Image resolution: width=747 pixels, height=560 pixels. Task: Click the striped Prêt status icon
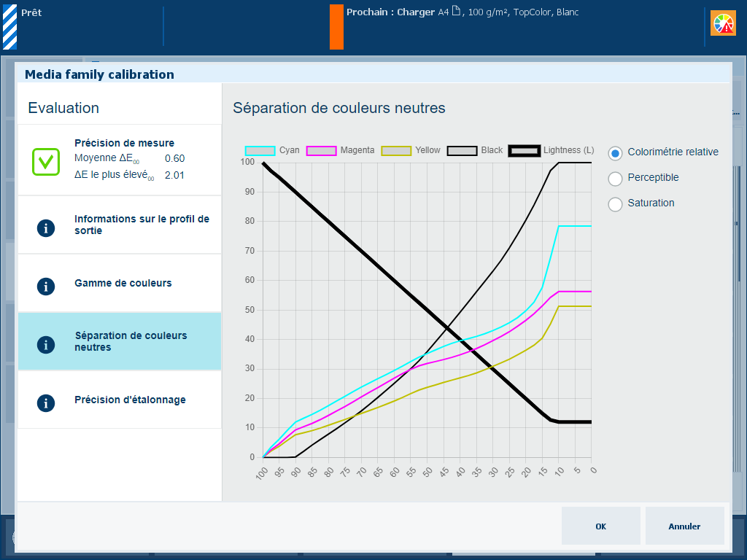tap(9, 26)
